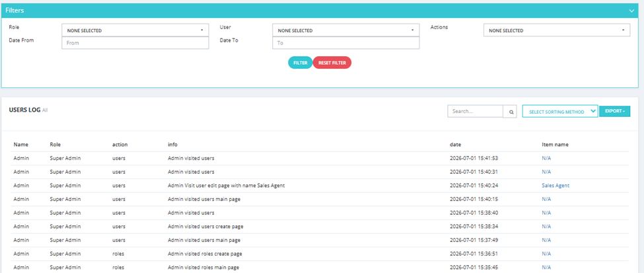
Task: Click the N/A link in first log row
Action: 546,158
